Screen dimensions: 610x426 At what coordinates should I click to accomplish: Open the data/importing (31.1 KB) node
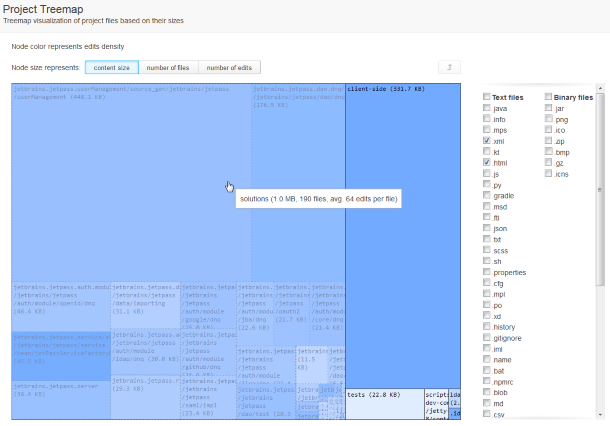click(x=145, y=306)
